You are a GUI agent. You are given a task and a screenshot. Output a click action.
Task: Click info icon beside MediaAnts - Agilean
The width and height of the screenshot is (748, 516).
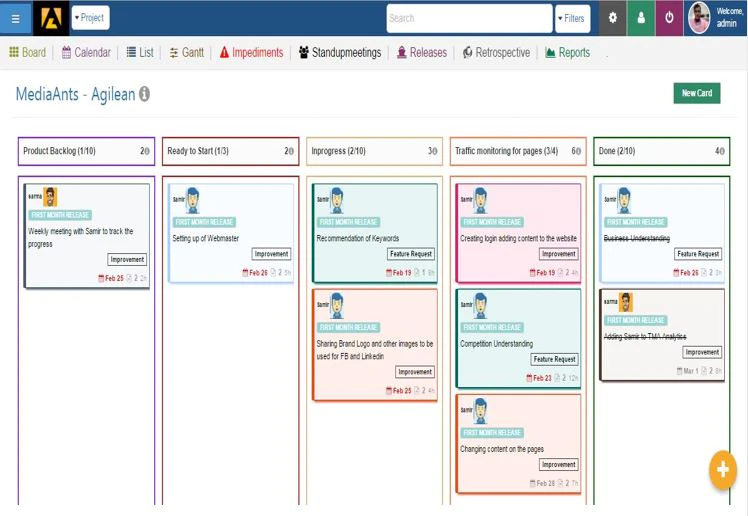145,94
